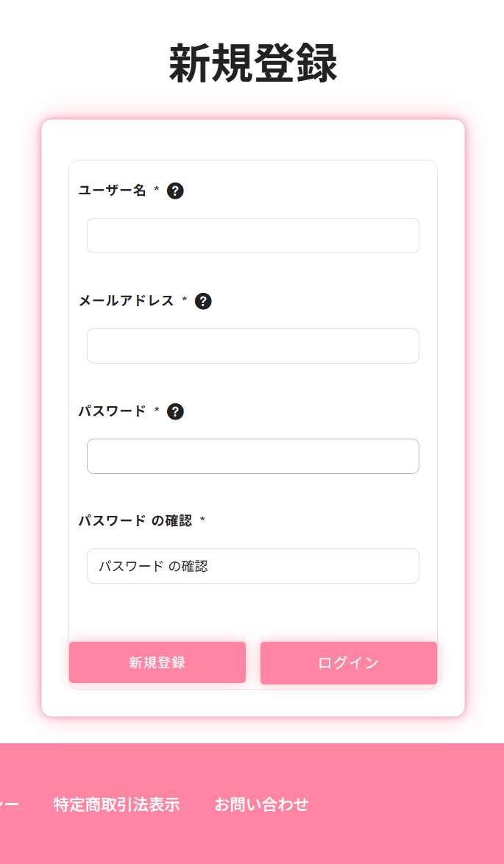Open the help icon beside パスワード

pos(176,411)
